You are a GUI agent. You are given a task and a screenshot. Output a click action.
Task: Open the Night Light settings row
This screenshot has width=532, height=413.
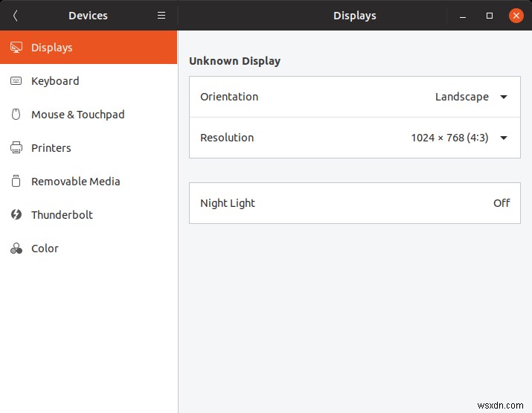click(355, 203)
